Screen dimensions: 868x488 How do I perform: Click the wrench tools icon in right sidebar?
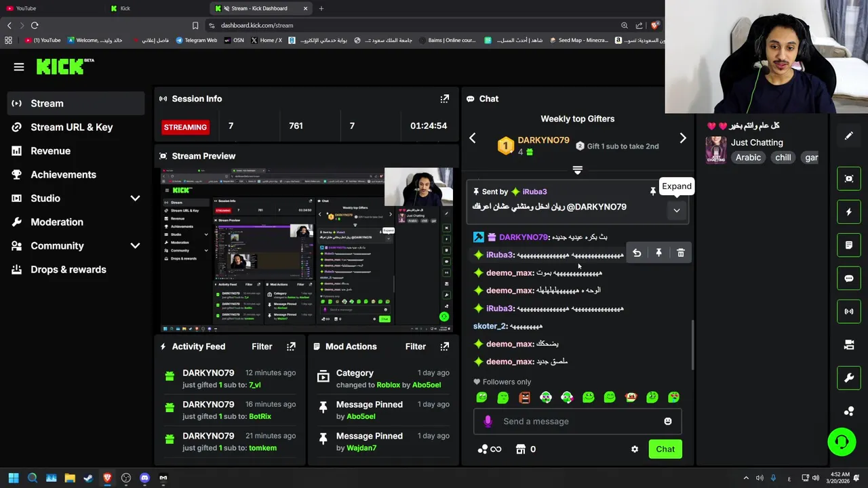[x=848, y=378]
